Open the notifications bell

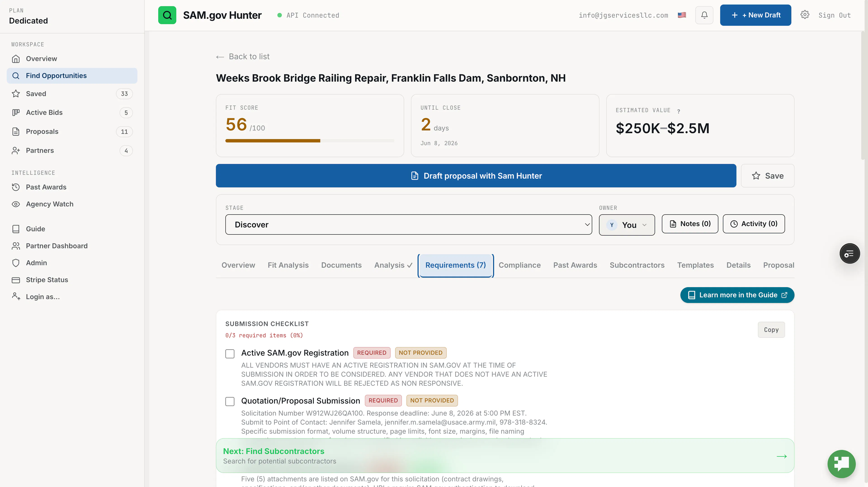click(704, 15)
